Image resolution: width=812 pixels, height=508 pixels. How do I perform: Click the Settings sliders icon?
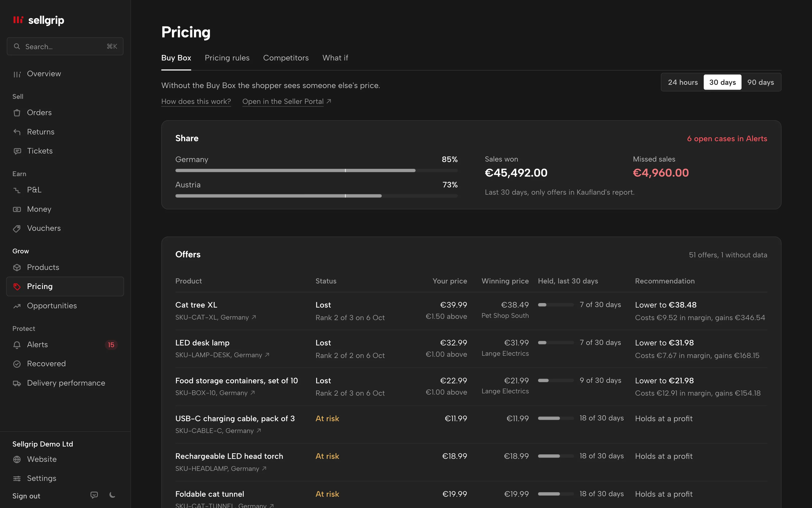(17, 478)
